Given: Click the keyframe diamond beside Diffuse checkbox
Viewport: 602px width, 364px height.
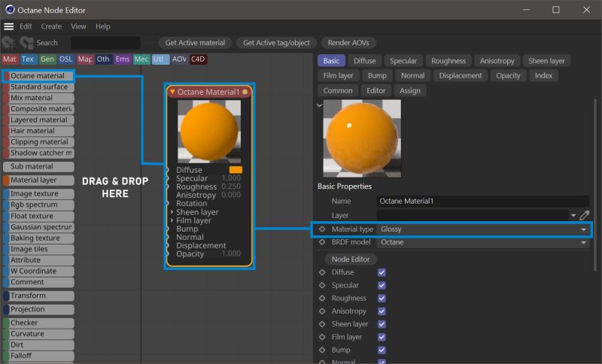Looking at the screenshot, I should (322, 272).
